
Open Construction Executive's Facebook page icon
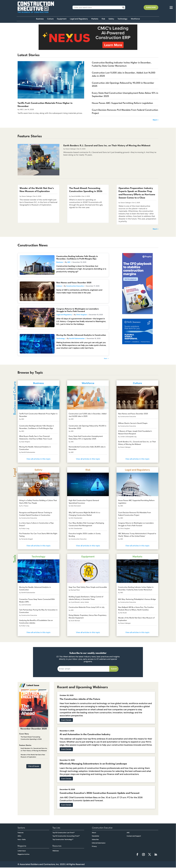coord(138,854)
